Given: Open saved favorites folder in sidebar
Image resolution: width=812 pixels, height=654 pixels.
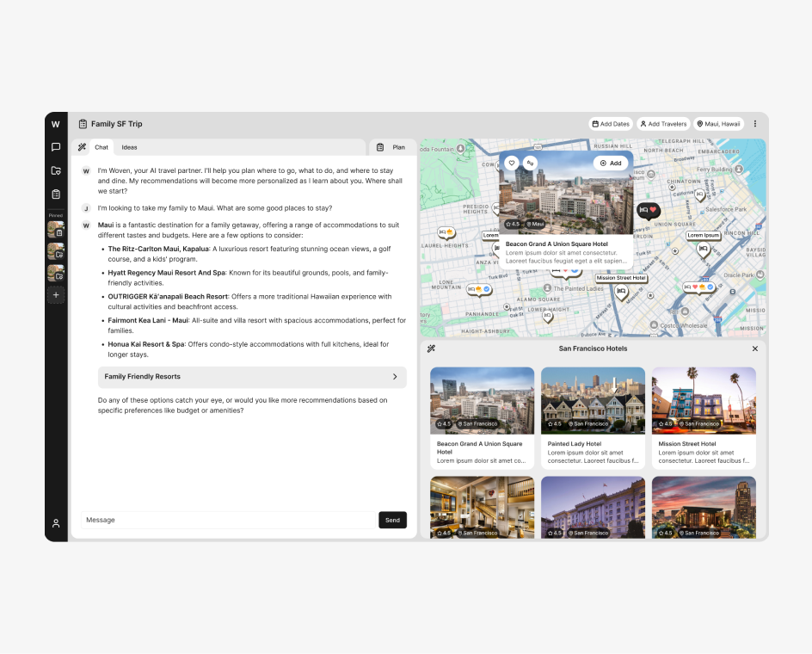Looking at the screenshot, I should 56,170.
